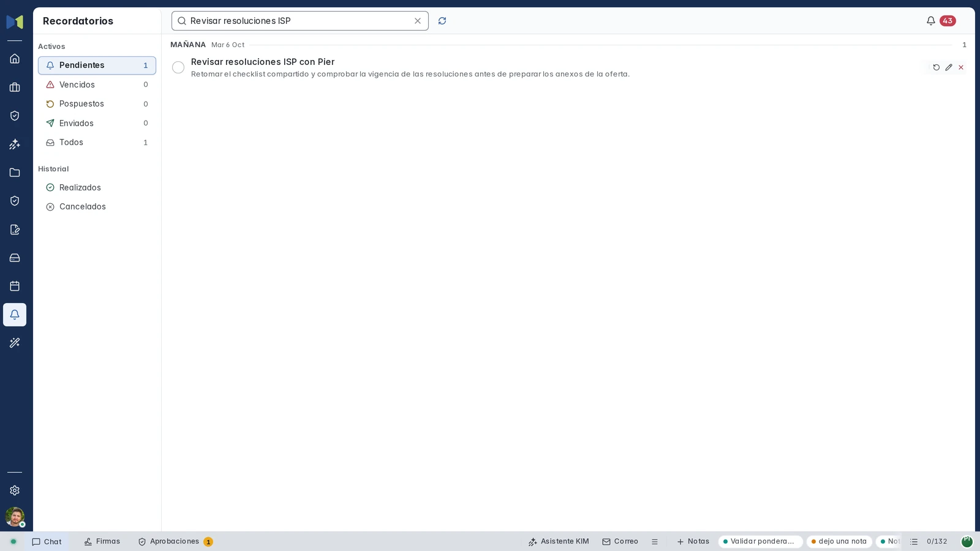
Task: Open settings gear in the sidebar
Action: pos(15,490)
